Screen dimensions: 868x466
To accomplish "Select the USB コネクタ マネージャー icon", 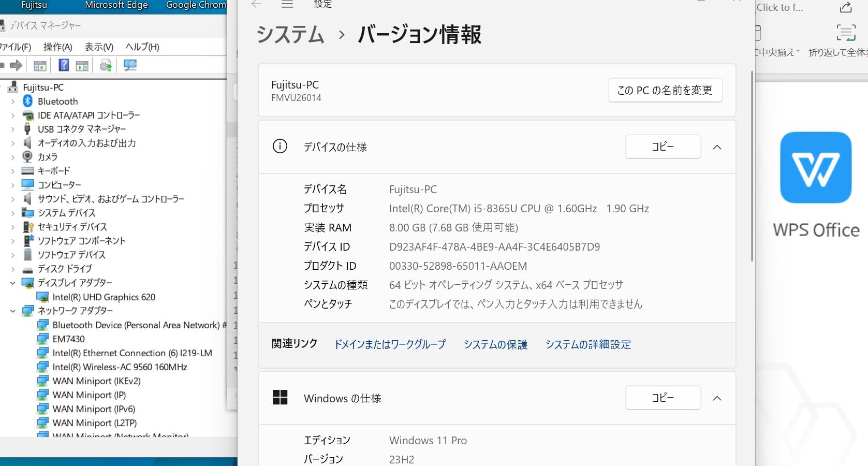I will tap(28, 129).
